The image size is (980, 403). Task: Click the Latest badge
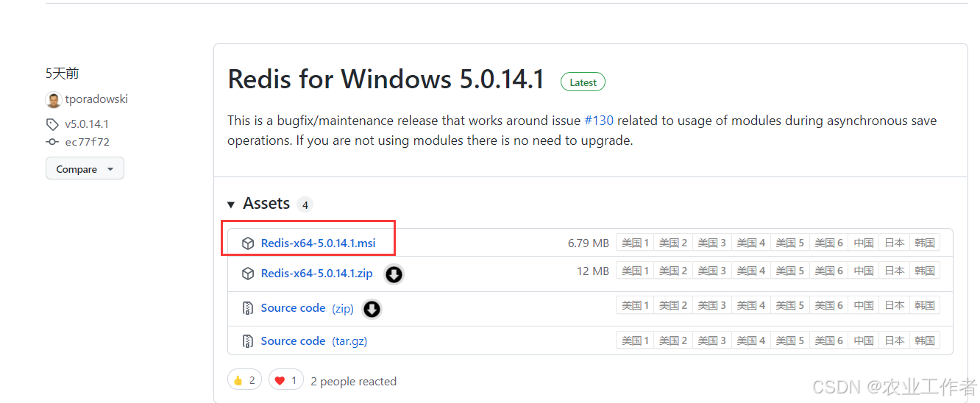pyautogui.click(x=583, y=82)
